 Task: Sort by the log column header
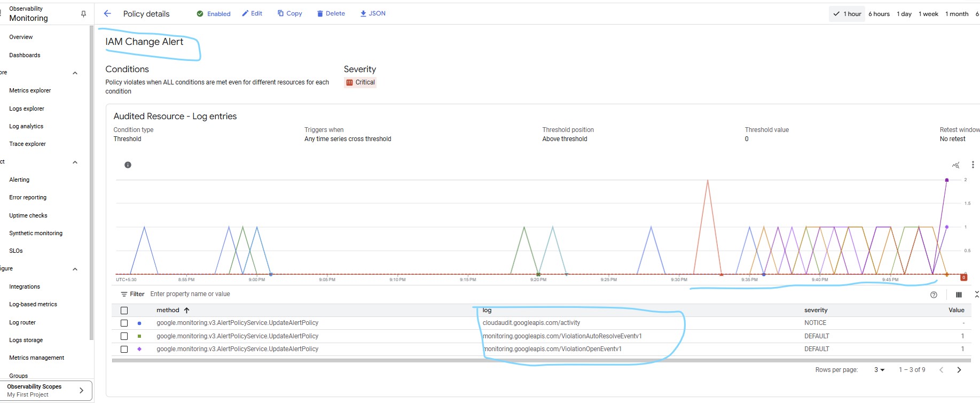pyautogui.click(x=487, y=310)
